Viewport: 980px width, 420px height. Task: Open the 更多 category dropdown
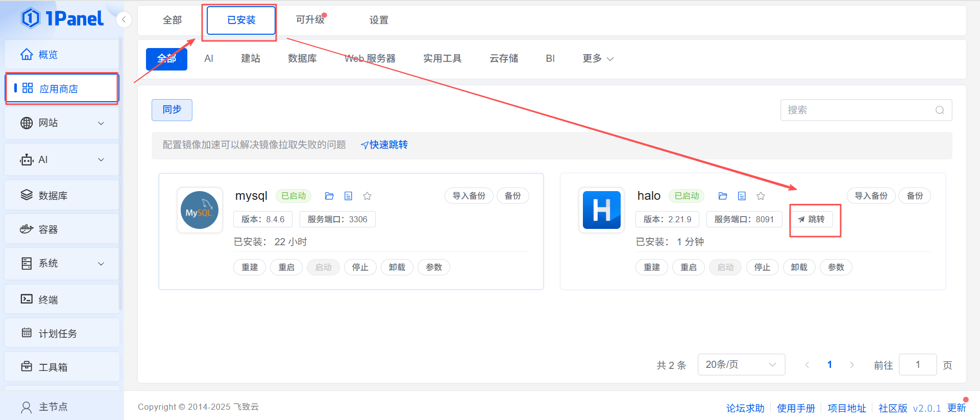click(x=598, y=59)
